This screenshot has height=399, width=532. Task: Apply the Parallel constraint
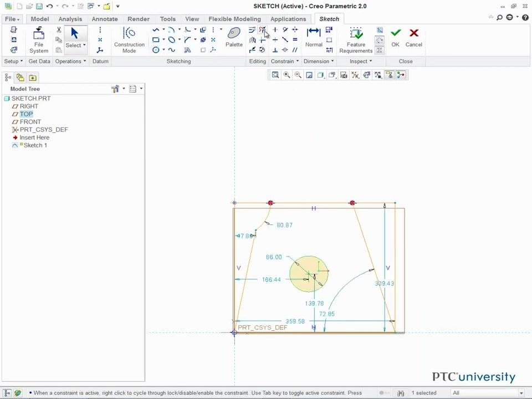click(295, 50)
